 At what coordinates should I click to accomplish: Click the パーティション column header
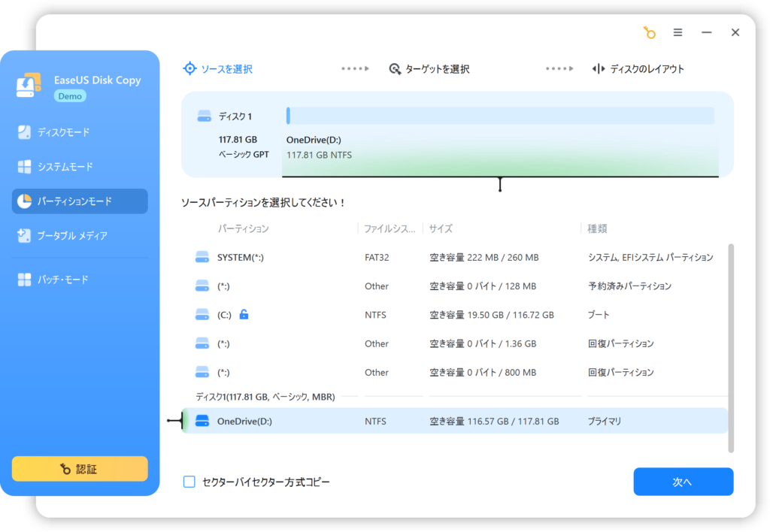click(x=244, y=228)
